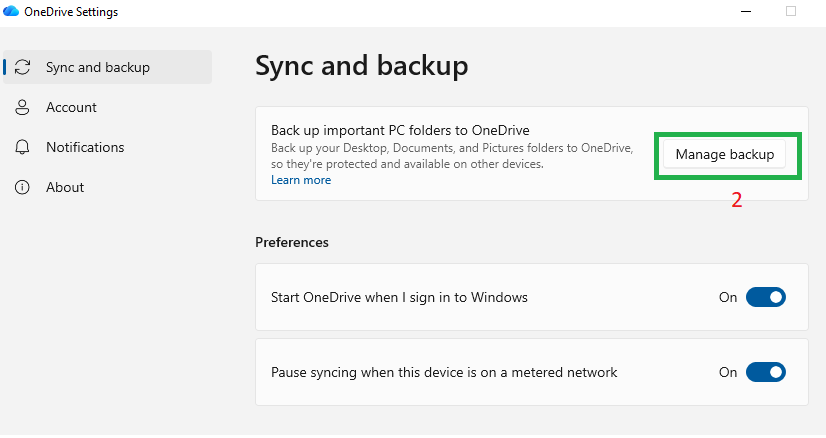Viewport: 826px width, 438px height.
Task: Click the Account person icon
Action: (x=22, y=108)
